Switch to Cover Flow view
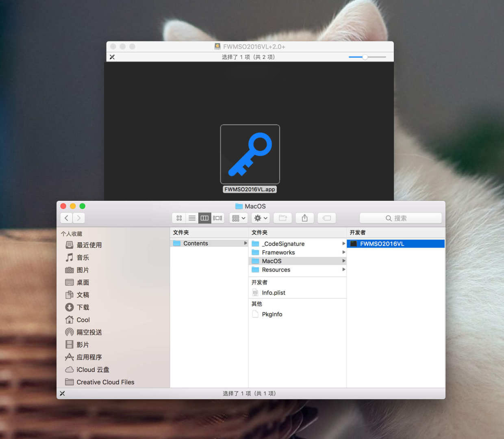 click(218, 218)
